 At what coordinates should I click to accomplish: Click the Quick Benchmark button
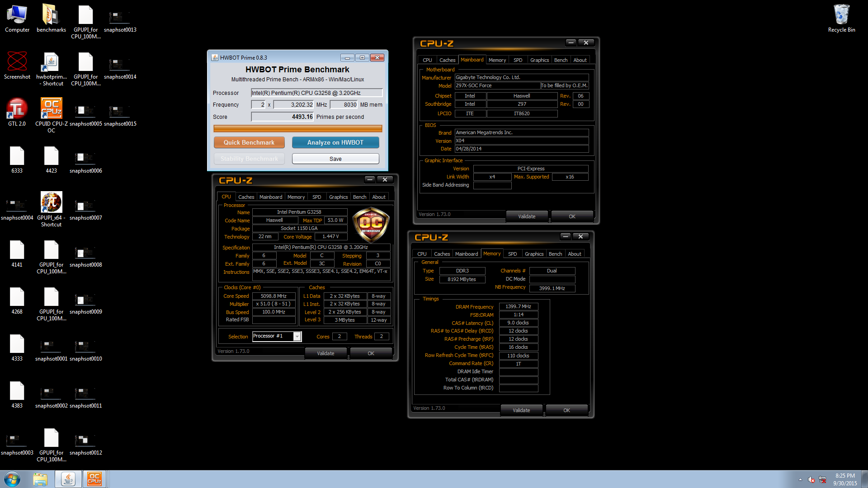tap(249, 142)
